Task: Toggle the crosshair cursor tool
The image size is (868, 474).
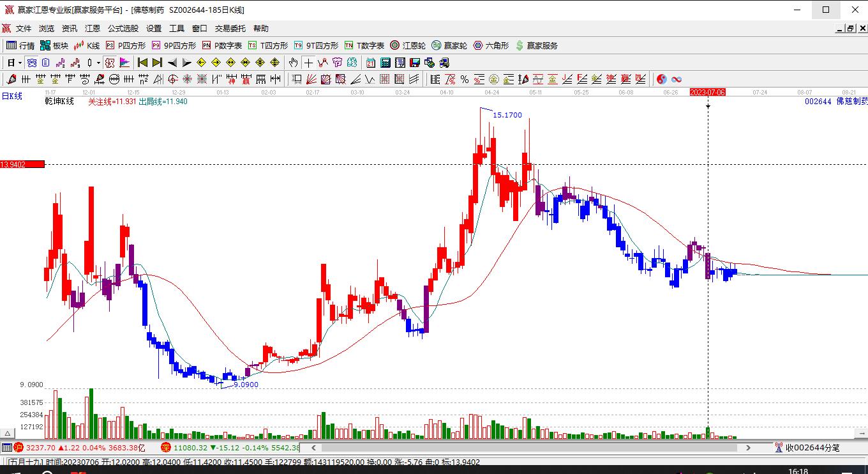Action: coord(309,63)
